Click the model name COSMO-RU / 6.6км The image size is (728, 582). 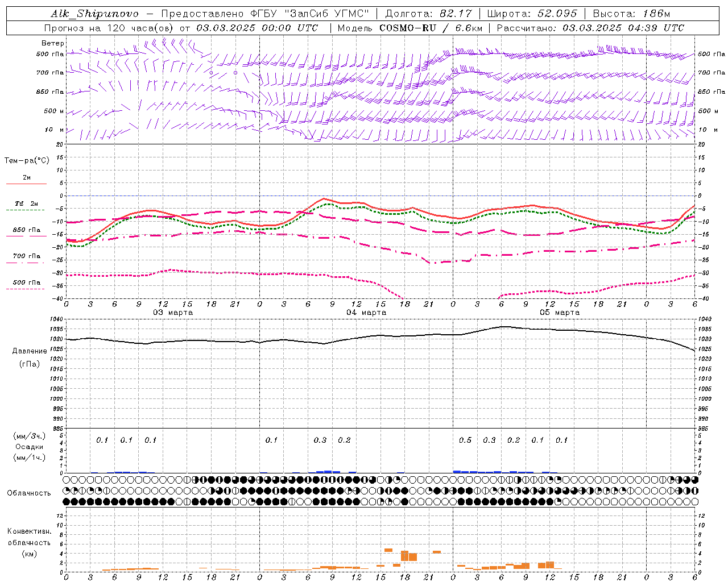pos(431,28)
